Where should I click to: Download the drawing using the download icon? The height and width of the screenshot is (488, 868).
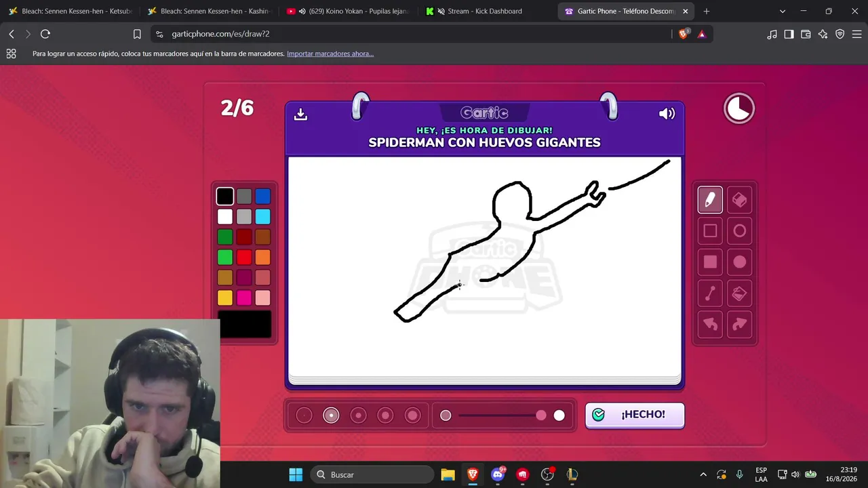(x=300, y=114)
